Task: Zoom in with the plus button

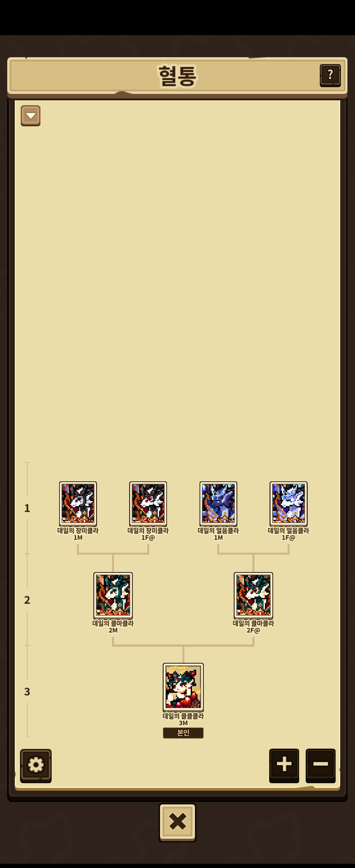Action: pos(284,765)
